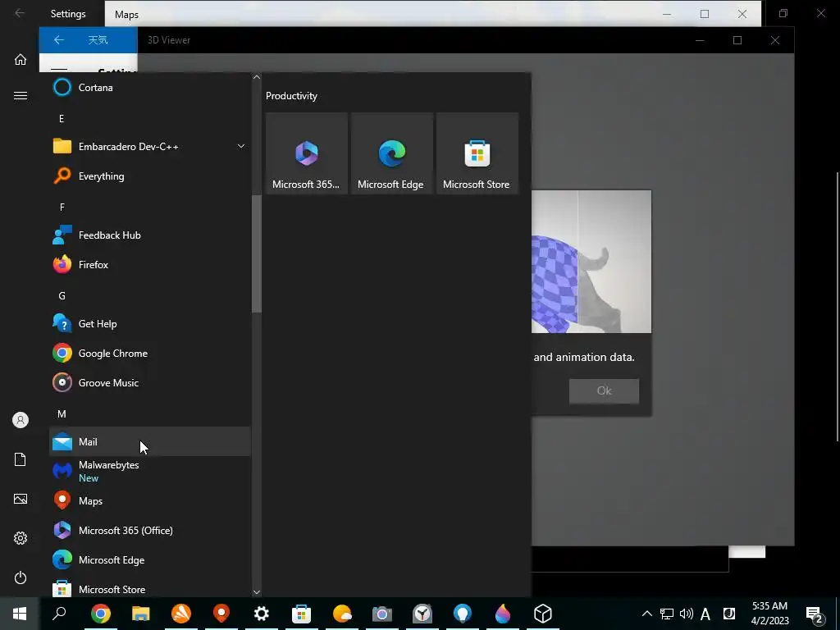This screenshot has width=840, height=630.
Task: Open taskbar Search magnifier
Action: click(x=59, y=614)
